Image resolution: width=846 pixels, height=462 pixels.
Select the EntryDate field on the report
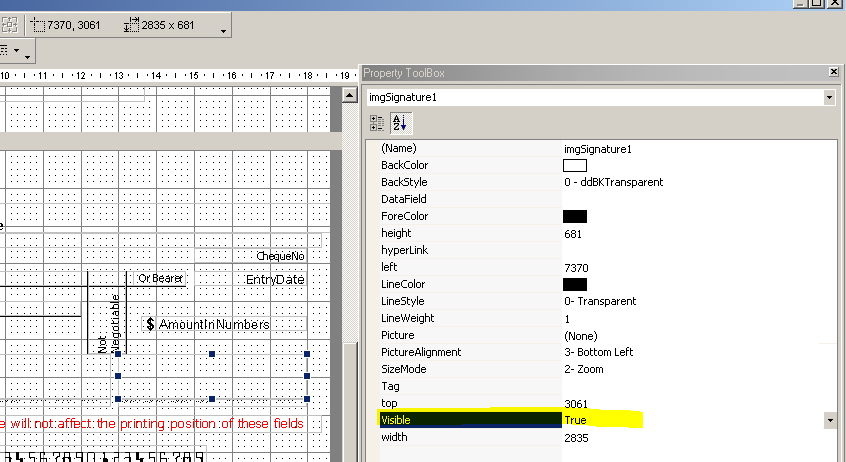274,280
